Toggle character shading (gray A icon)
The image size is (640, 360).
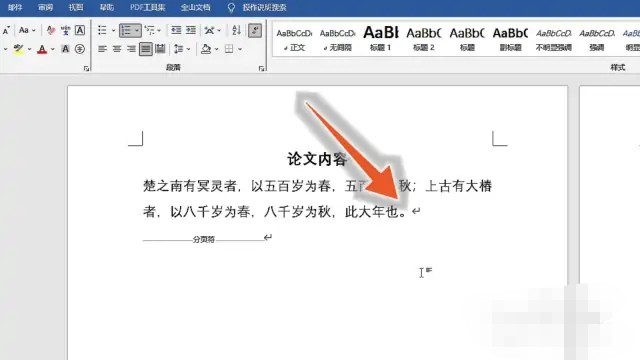coord(65,49)
